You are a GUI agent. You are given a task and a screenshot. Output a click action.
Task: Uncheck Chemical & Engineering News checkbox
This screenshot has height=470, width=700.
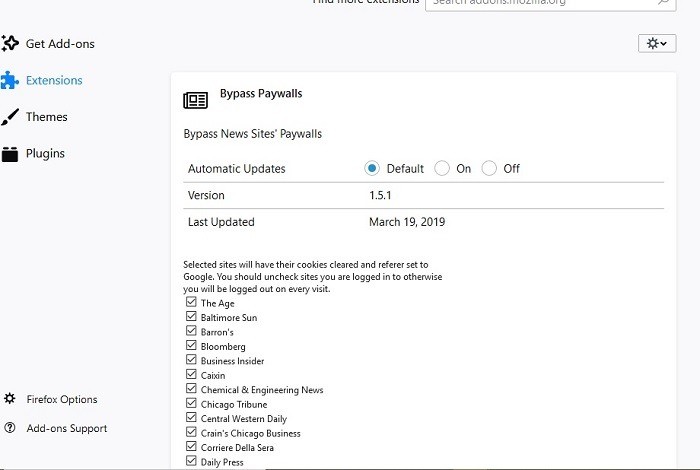tap(191, 388)
